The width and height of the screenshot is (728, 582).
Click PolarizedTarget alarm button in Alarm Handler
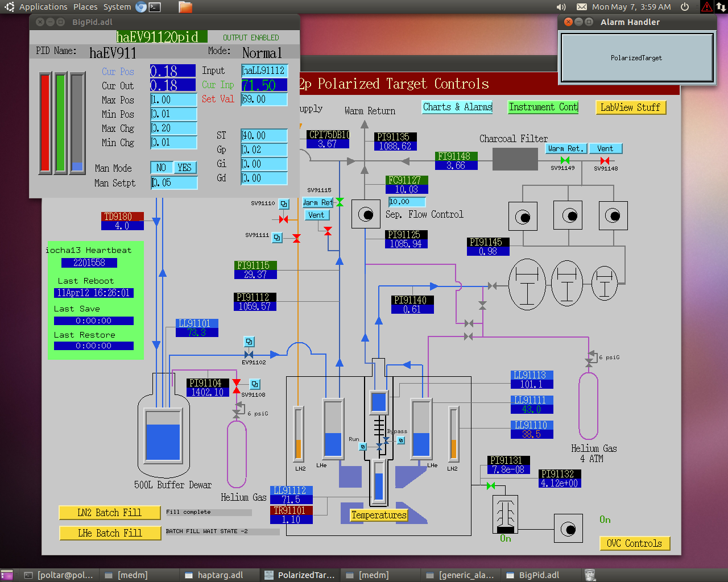tap(636, 58)
